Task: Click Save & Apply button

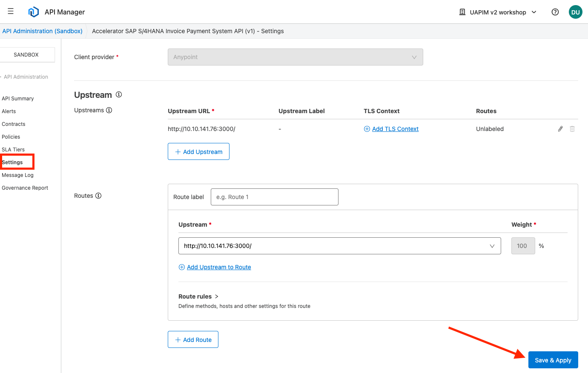Action: point(553,360)
